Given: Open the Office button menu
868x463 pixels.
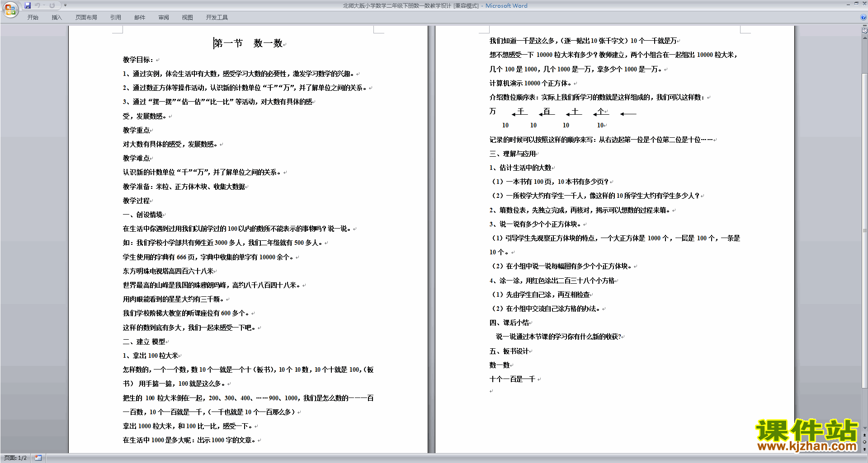Looking at the screenshot, I should (10, 9).
